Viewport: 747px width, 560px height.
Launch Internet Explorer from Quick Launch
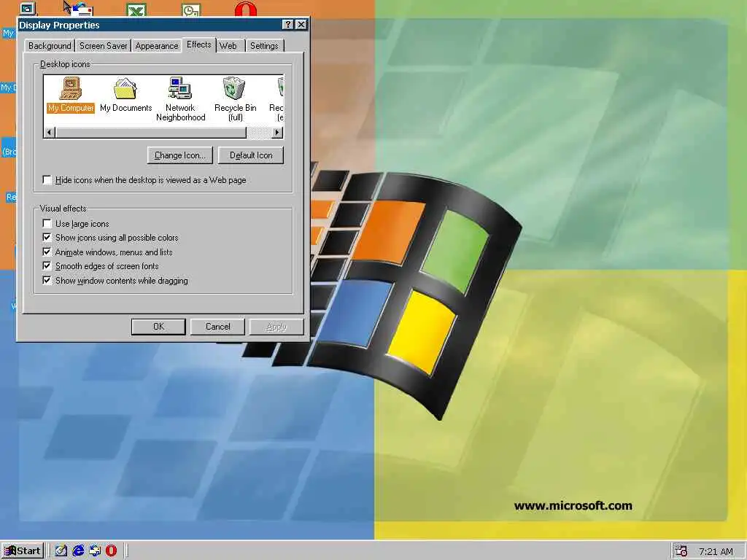point(78,551)
